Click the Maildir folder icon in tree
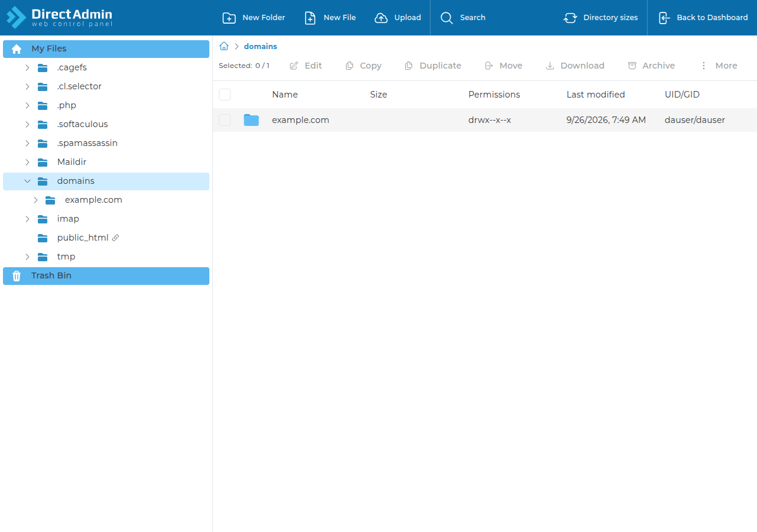Image resolution: width=757 pixels, height=532 pixels. (43, 162)
